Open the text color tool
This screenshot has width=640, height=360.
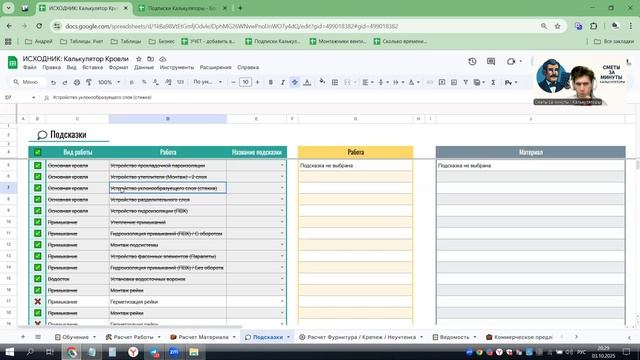pos(307,82)
